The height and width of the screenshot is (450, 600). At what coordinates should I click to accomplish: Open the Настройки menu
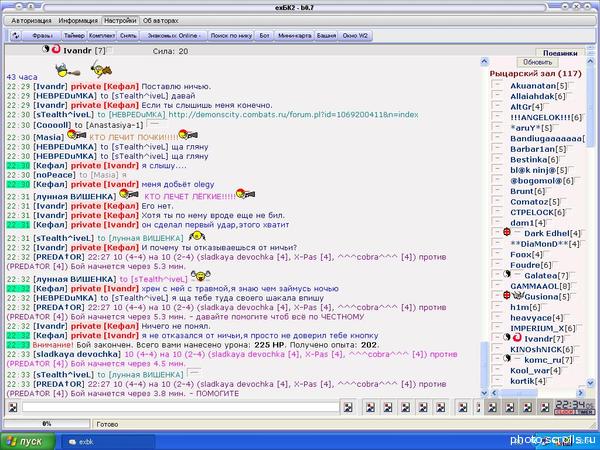[120, 21]
